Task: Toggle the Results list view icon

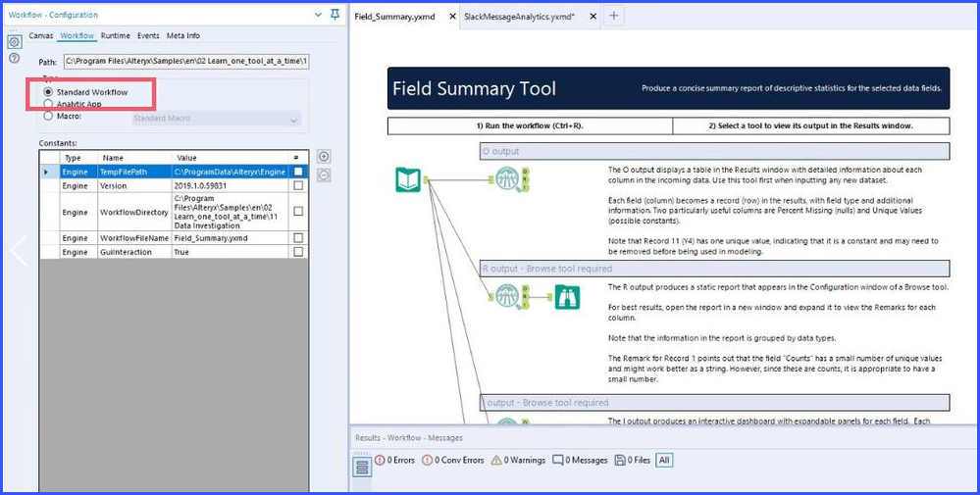Action: 362,467
